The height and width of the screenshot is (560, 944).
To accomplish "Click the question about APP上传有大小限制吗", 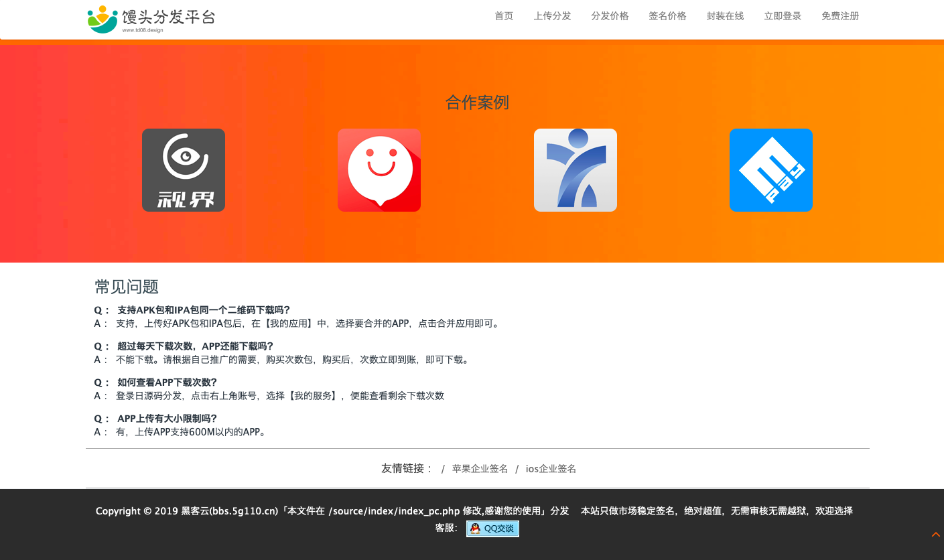I will click(x=167, y=419).
